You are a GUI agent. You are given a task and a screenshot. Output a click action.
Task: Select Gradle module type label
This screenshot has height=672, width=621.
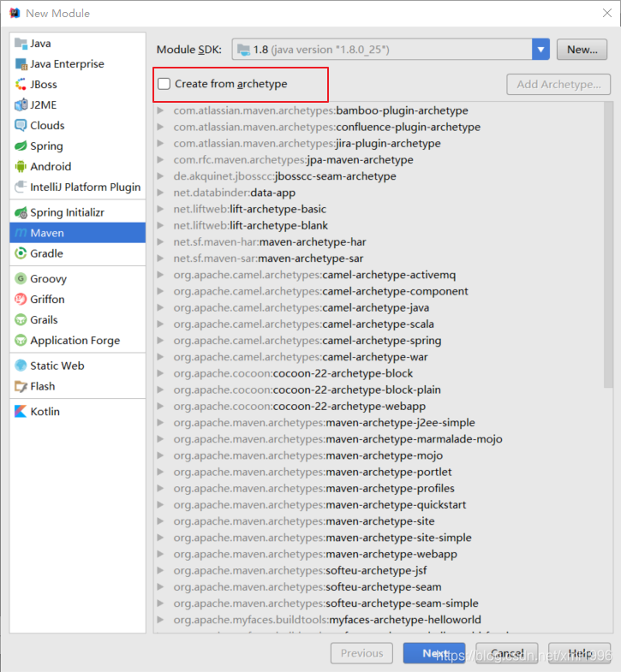tap(46, 253)
